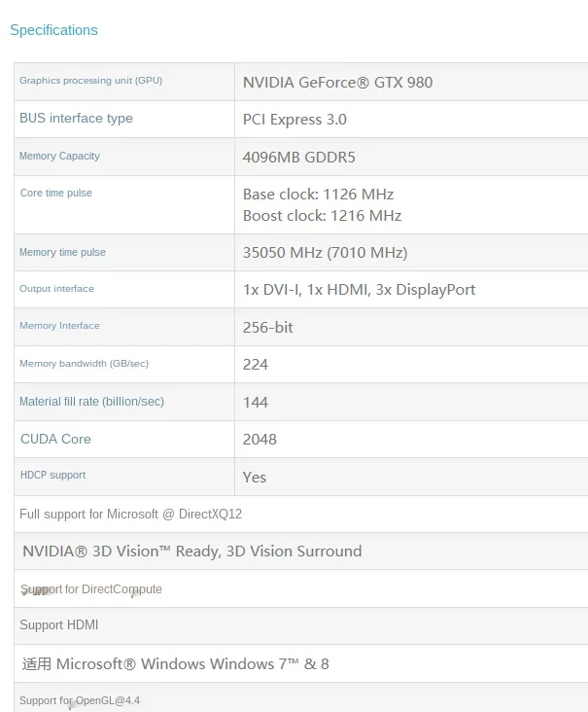The width and height of the screenshot is (588, 712).
Task: Click the 256-bit memory interface value
Action: [x=267, y=328]
